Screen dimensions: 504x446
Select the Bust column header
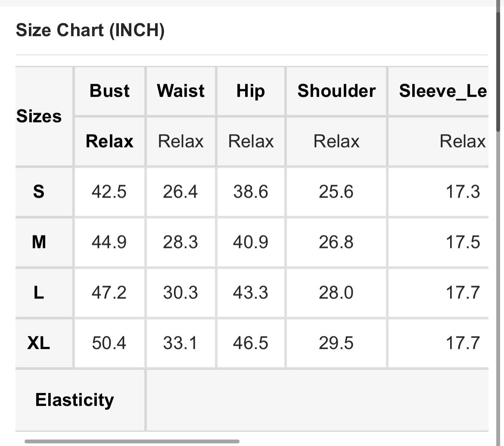click(109, 91)
